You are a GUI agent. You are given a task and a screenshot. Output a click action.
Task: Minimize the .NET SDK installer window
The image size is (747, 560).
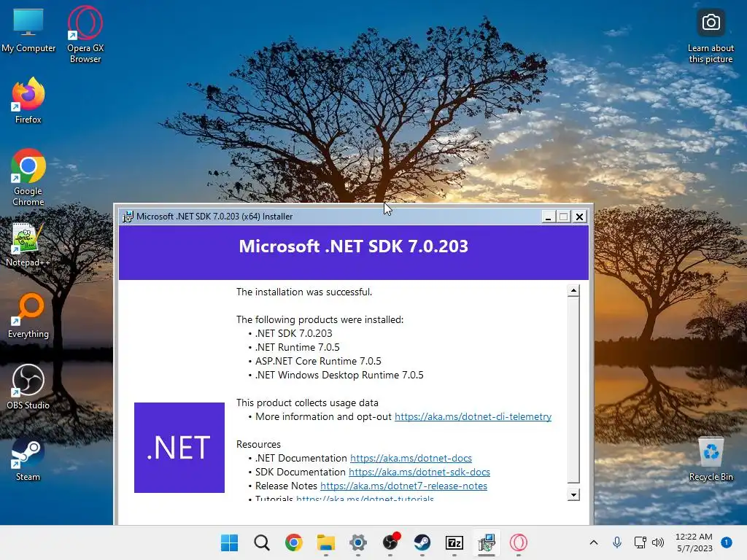click(x=548, y=217)
